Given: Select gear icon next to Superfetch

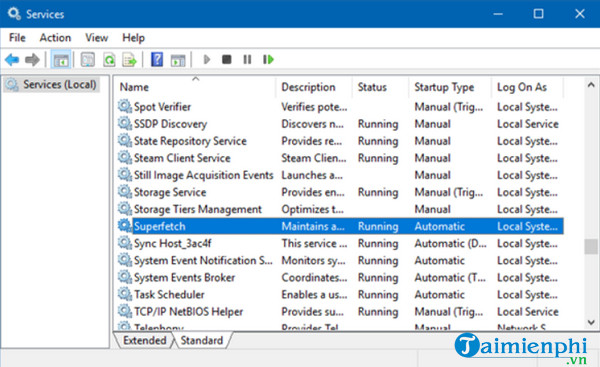Looking at the screenshot, I should [x=124, y=225].
